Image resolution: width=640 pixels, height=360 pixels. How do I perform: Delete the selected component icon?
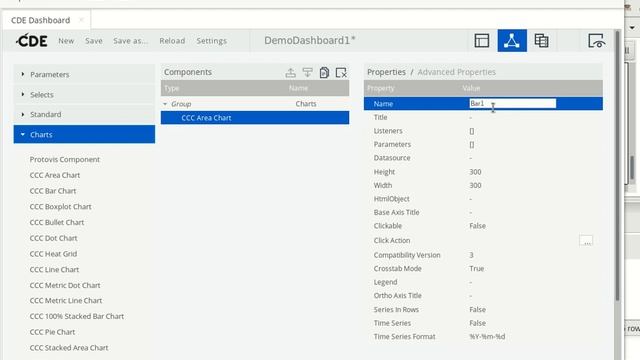[x=341, y=73]
